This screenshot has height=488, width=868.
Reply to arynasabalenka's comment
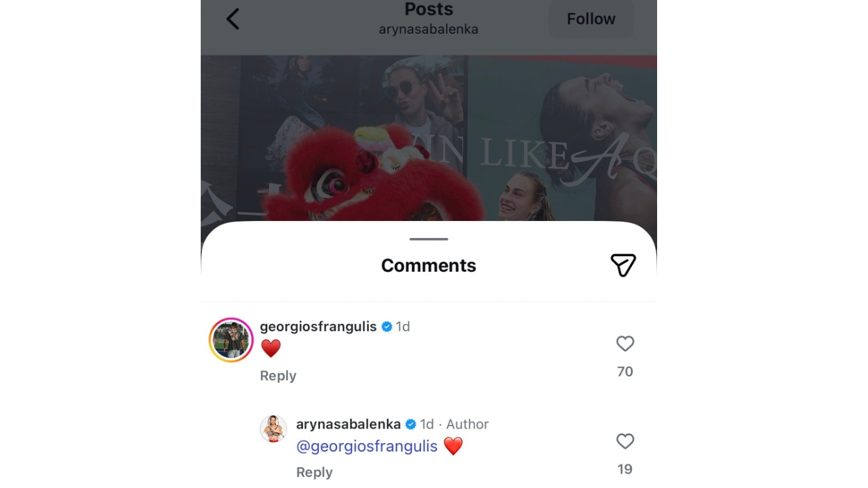click(314, 472)
